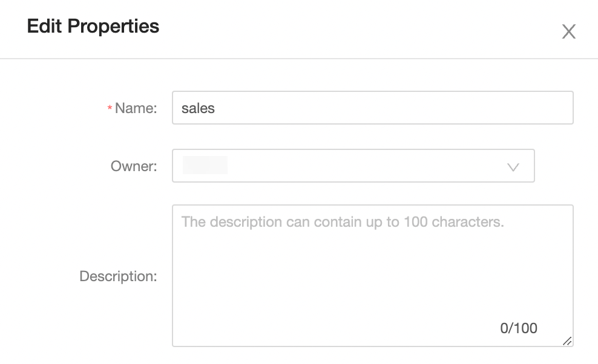Image resolution: width=598 pixels, height=364 pixels.
Task: Click the Description resize handle
Action: click(x=567, y=341)
